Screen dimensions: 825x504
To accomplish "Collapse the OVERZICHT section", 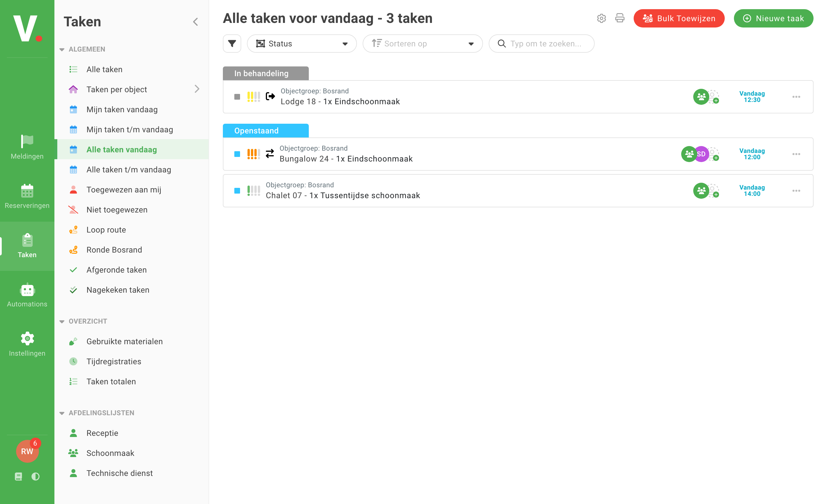I will point(62,322).
